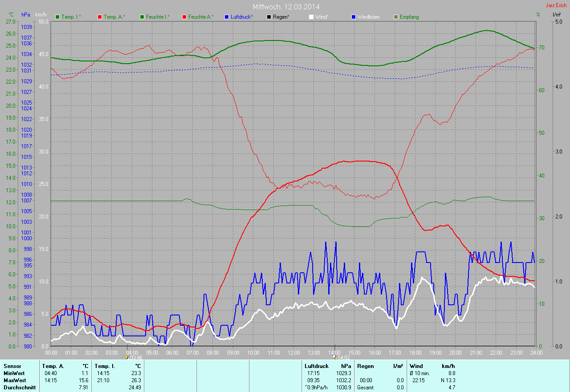570x392 pixels.
Task: Click the "1032.2" maximum pressure value
Action: pos(343,380)
